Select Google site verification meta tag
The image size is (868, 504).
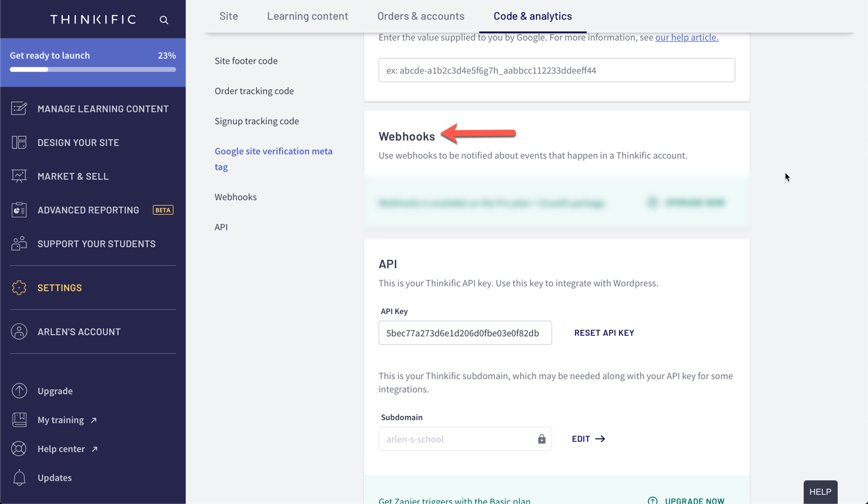274,159
